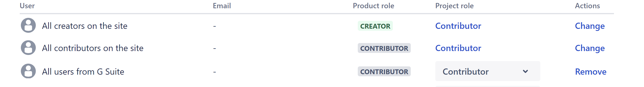Click the chevron arrow in the Contributor dropdown
Viewport: 644px width, 87px height.
click(x=525, y=71)
